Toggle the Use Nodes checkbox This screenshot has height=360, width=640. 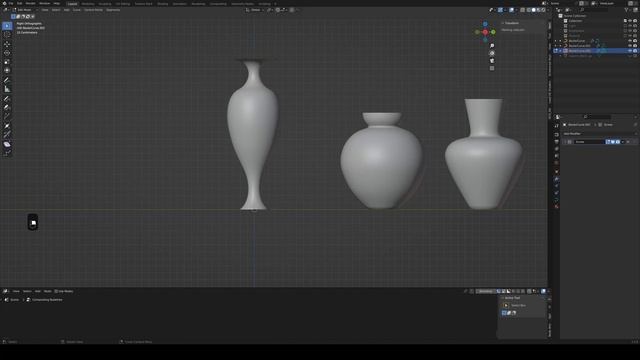coord(56,291)
